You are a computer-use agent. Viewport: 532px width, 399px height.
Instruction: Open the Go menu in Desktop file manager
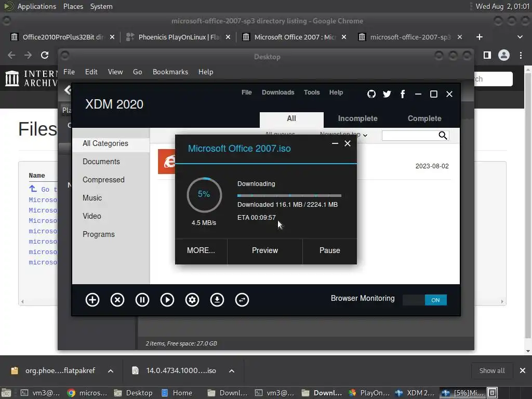(x=137, y=72)
